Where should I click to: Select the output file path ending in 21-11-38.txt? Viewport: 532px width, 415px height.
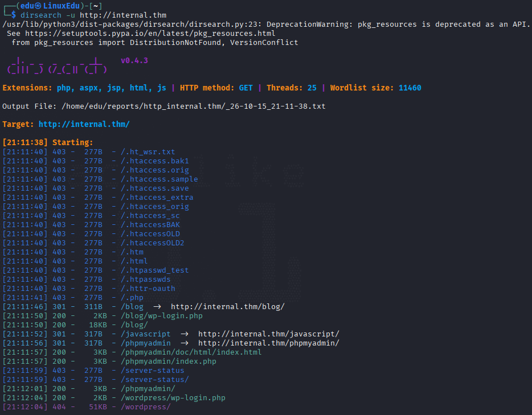[x=194, y=106]
